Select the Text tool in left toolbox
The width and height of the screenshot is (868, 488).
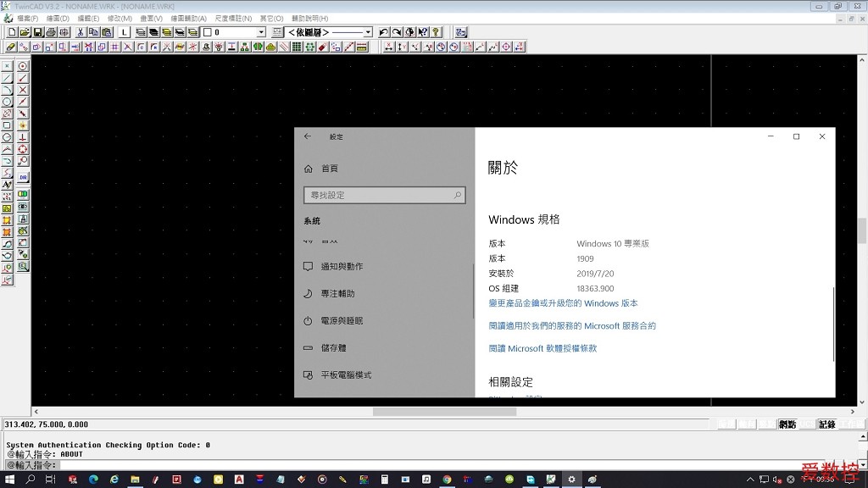coord(7,184)
